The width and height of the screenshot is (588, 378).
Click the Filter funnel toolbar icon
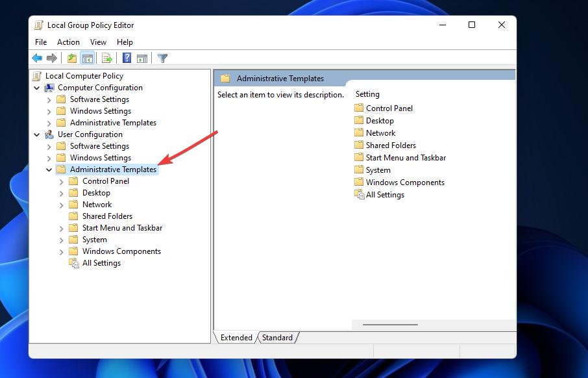163,58
